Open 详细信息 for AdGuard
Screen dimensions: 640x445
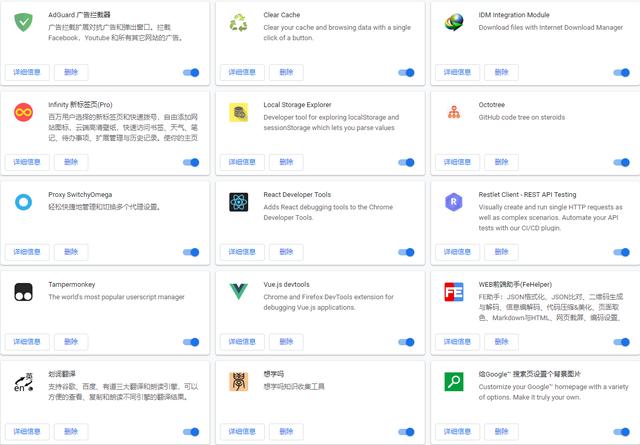pyautogui.click(x=27, y=72)
